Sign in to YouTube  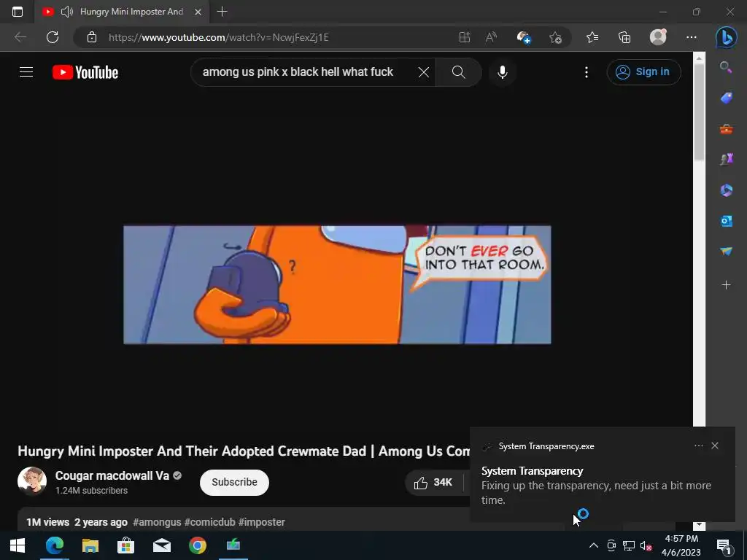point(643,72)
